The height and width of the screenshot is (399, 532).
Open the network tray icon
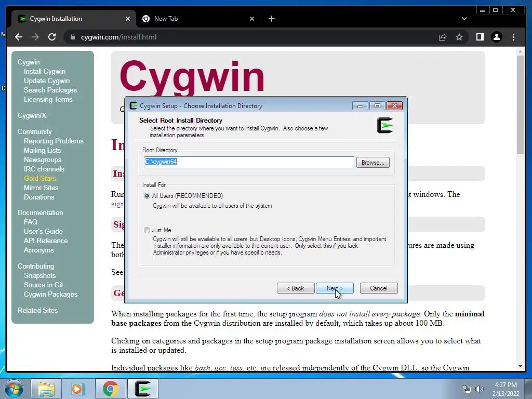467,389
